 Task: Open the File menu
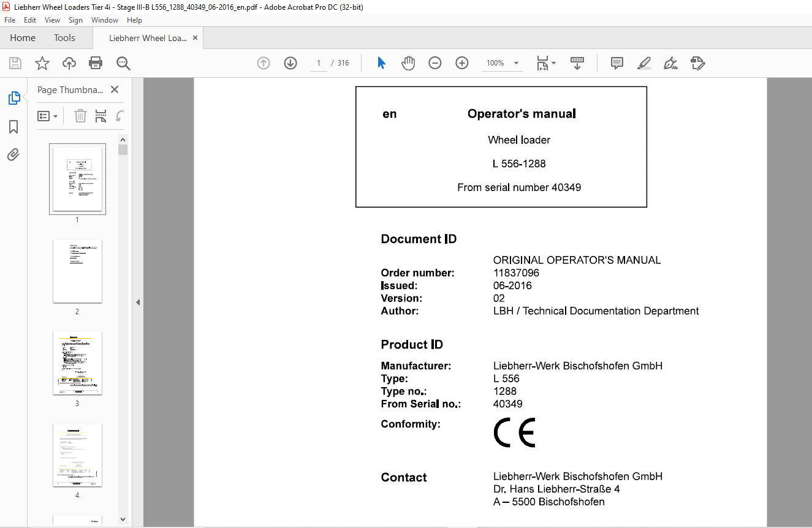coord(10,20)
